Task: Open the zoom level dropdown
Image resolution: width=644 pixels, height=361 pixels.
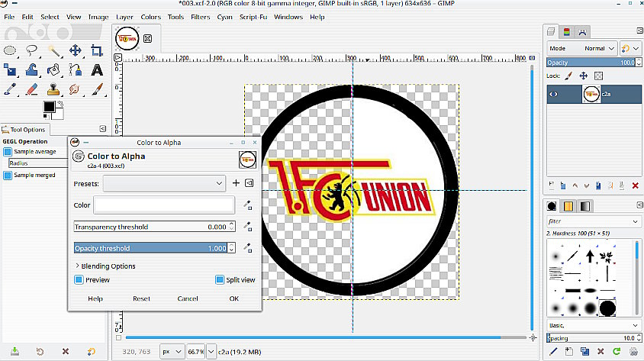Action: [x=211, y=352]
